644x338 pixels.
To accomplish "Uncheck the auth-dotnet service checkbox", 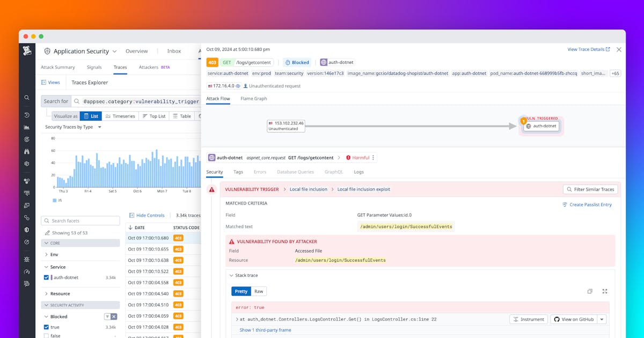I will pos(46,277).
